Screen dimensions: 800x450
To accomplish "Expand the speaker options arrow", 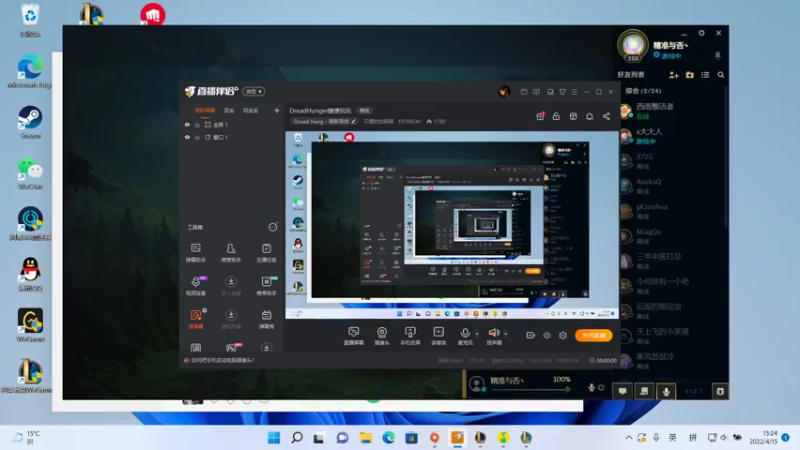I will coord(506,334).
